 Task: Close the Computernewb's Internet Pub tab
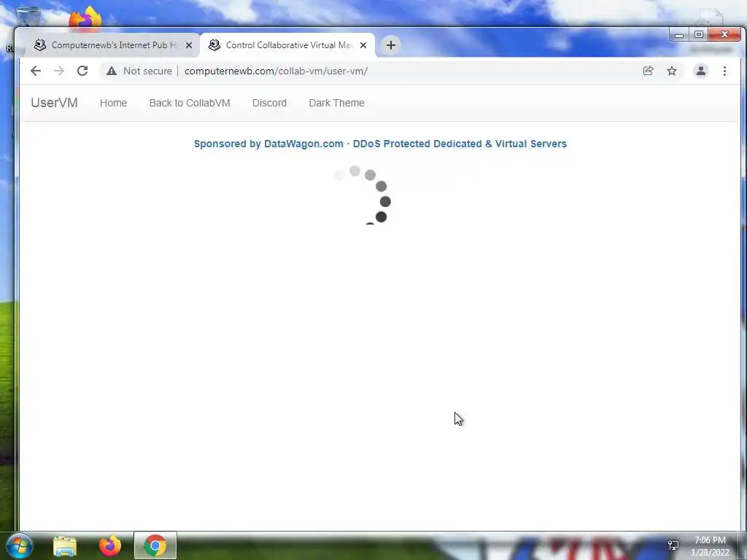[189, 45]
